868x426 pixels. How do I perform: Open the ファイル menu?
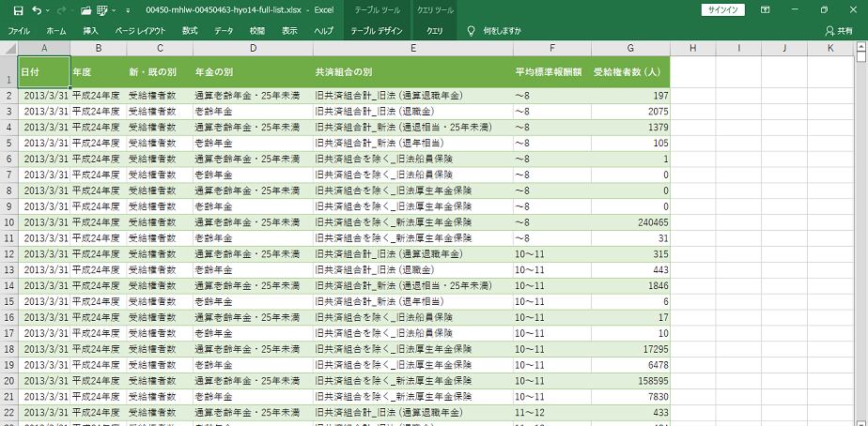[19, 31]
